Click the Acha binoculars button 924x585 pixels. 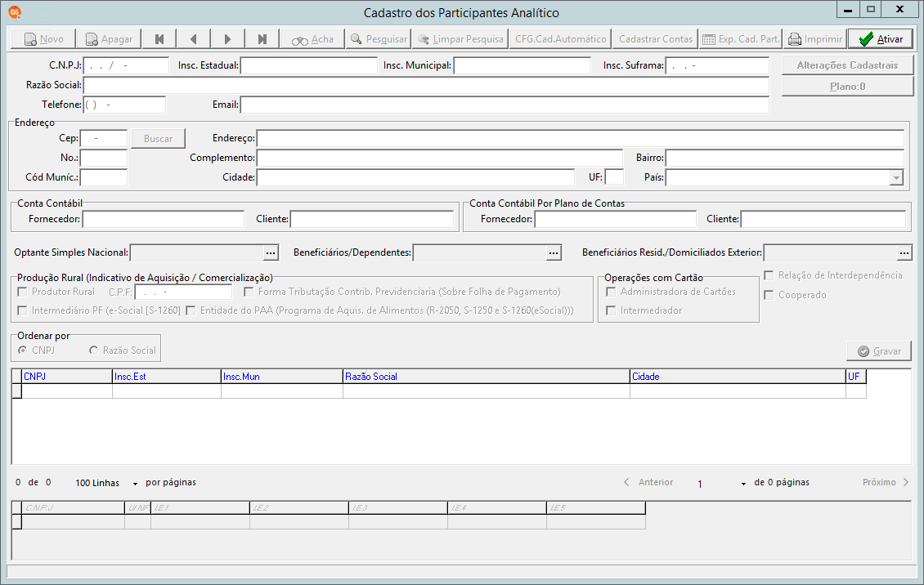coord(312,39)
